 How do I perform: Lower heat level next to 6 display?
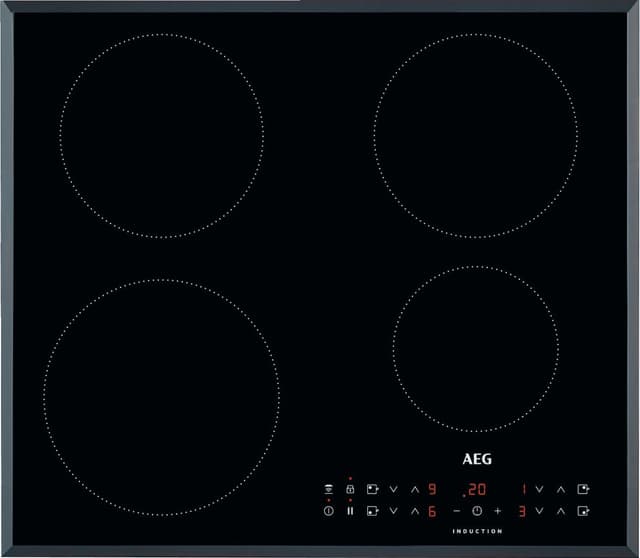pyautogui.click(x=393, y=511)
